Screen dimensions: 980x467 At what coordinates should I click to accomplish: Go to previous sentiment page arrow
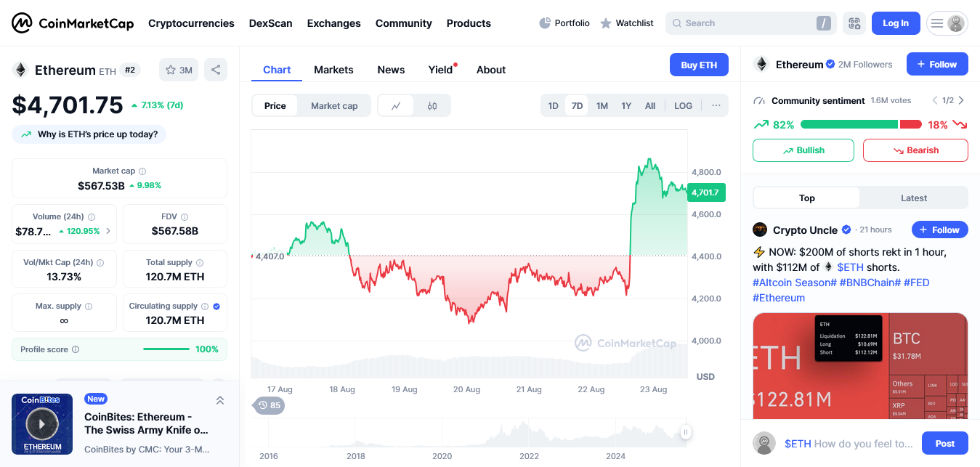935,100
